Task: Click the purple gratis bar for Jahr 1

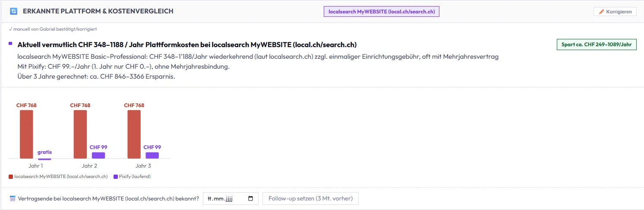Action: pyautogui.click(x=44, y=159)
